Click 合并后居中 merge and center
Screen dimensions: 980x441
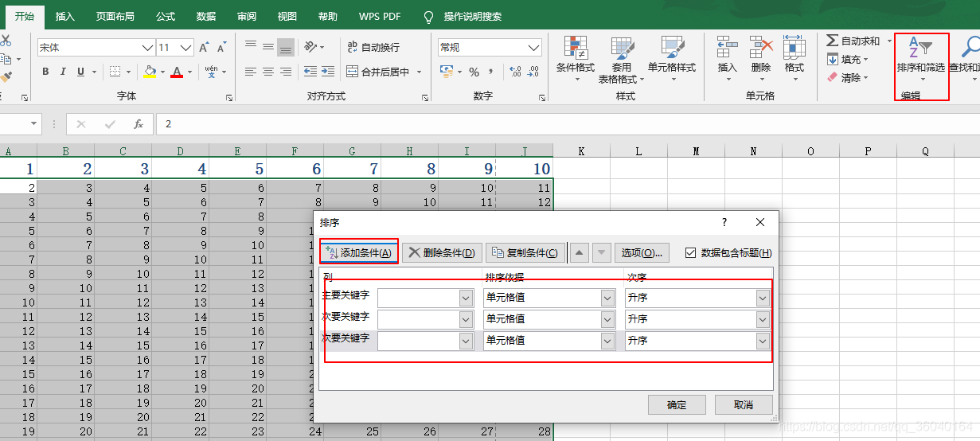(379, 72)
